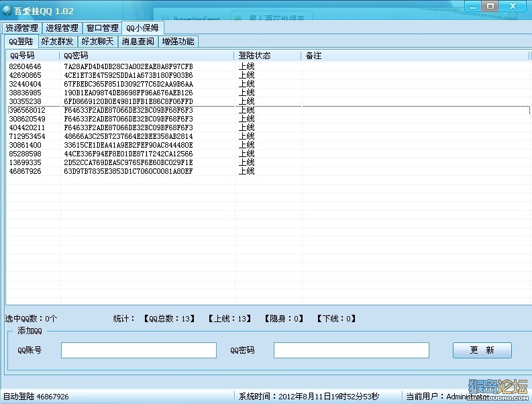The image size is (532, 404).
Task: Click the 更 新 button
Action: pos(482,350)
